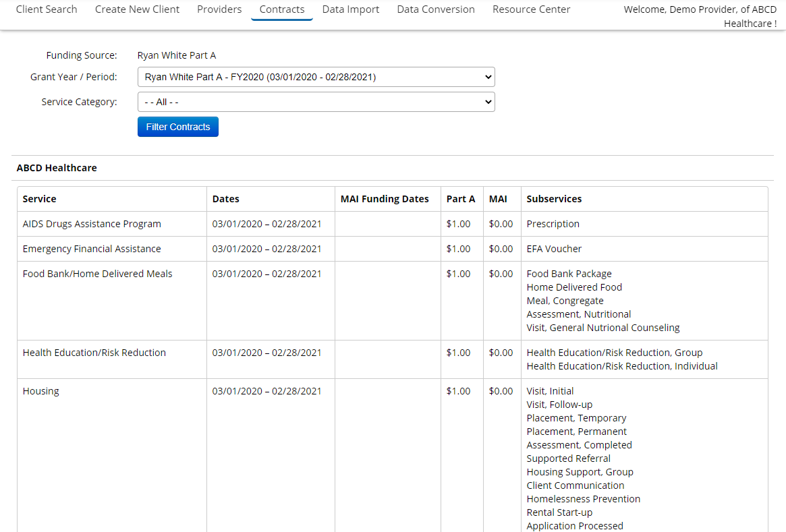Click the Assessment, Nutritional subservice
Image resolution: width=786 pixels, height=532 pixels.
click(578, 315)
